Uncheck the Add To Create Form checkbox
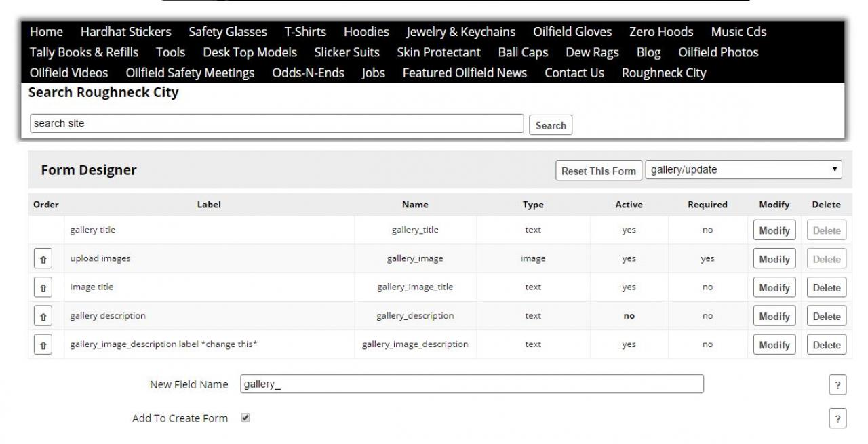This screenshot has width=868, height=444. pyautogui.click(x=245, y=418)
